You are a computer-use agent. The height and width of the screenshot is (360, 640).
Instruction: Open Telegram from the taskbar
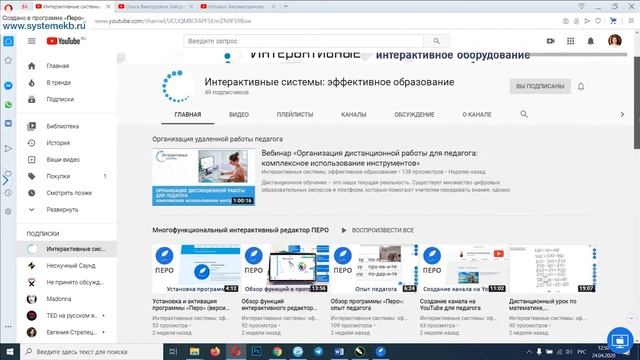[x=318, y=351]
